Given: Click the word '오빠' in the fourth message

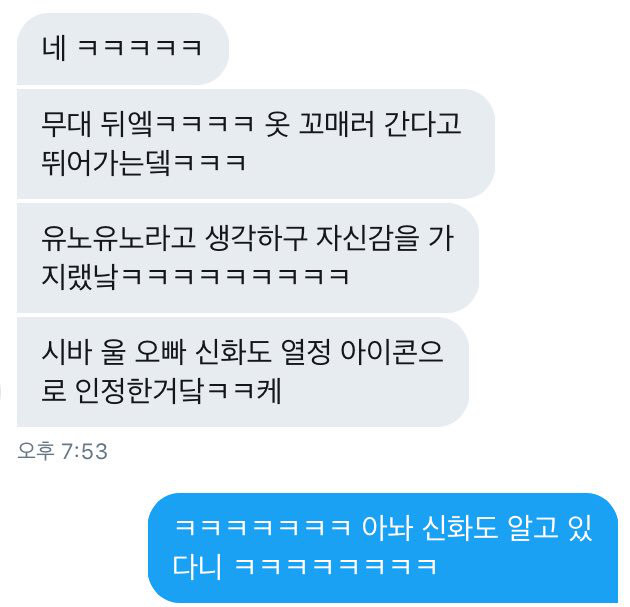Looking at the screenshot, I should pos(160,352).
